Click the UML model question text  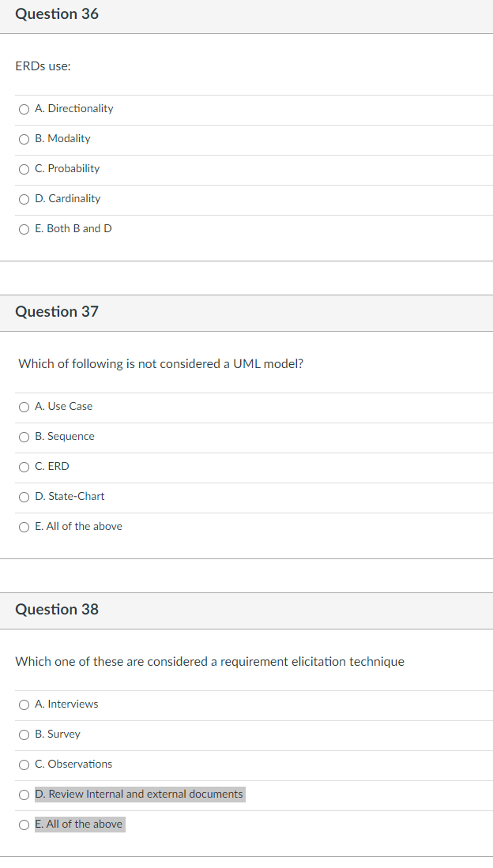[x=160, y=363]
